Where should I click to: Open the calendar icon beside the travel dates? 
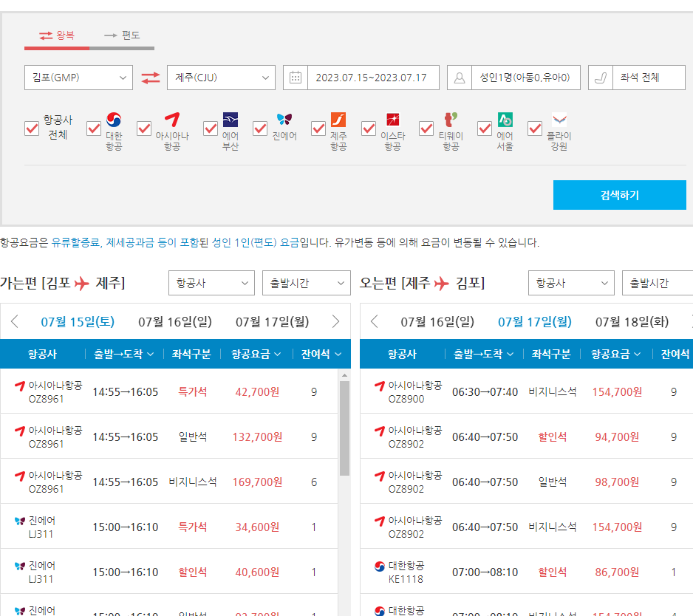point(296,78)
